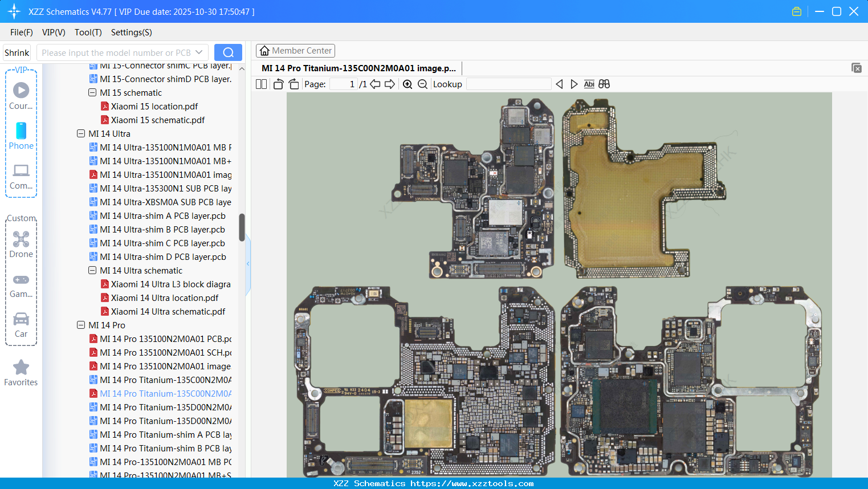This screenshot has height=489, width=868.
Task: Rotate the page clockwise
Action: [294, 84]
